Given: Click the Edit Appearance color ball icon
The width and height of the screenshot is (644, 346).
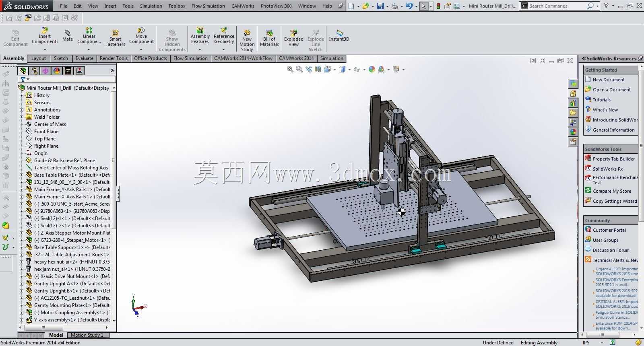Looking at the screenshot, I should (372, 69).
